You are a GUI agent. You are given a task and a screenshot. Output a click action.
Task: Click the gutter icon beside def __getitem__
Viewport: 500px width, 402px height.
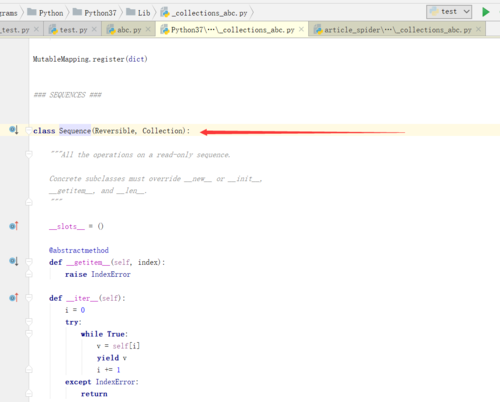[14, 261]
